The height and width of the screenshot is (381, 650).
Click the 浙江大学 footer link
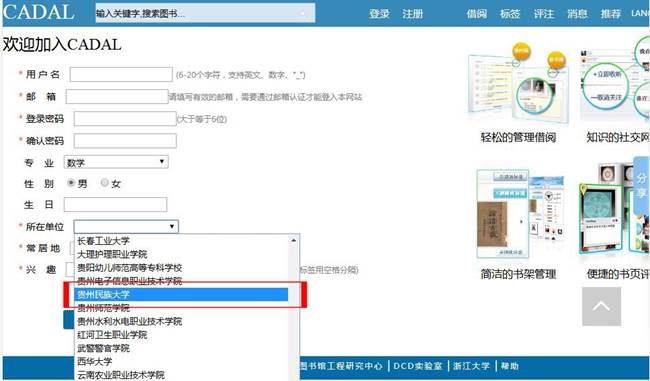(471, 366)
